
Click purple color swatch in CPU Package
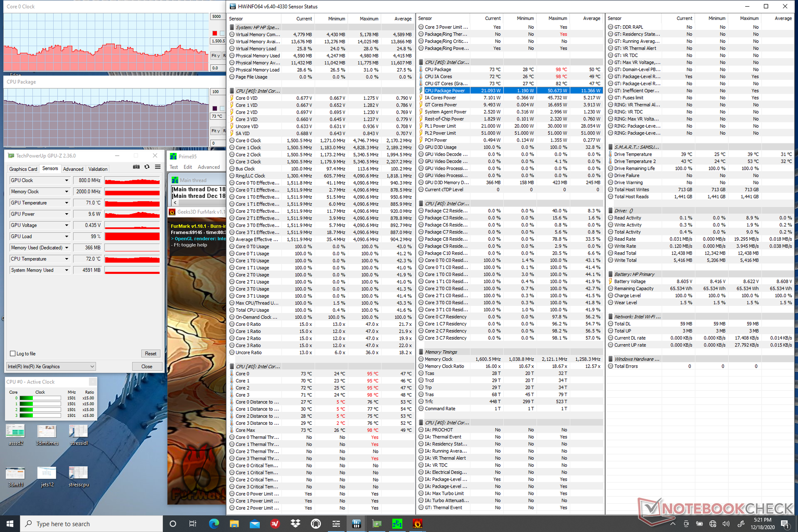(x=215, y=108)
